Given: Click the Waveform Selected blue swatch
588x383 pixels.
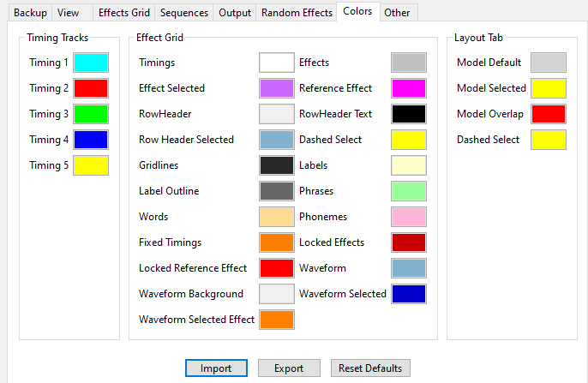Looking at the screenshot, I should (409, 294).
